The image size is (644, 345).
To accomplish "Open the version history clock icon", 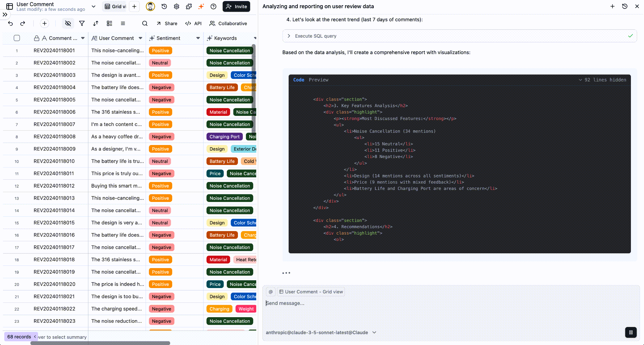I will click(164, 6).
